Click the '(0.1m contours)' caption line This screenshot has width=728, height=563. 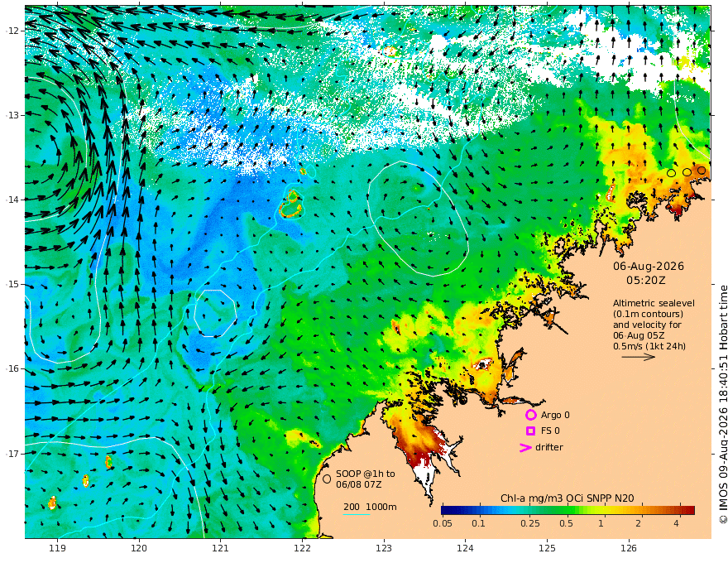click(648, 314)
